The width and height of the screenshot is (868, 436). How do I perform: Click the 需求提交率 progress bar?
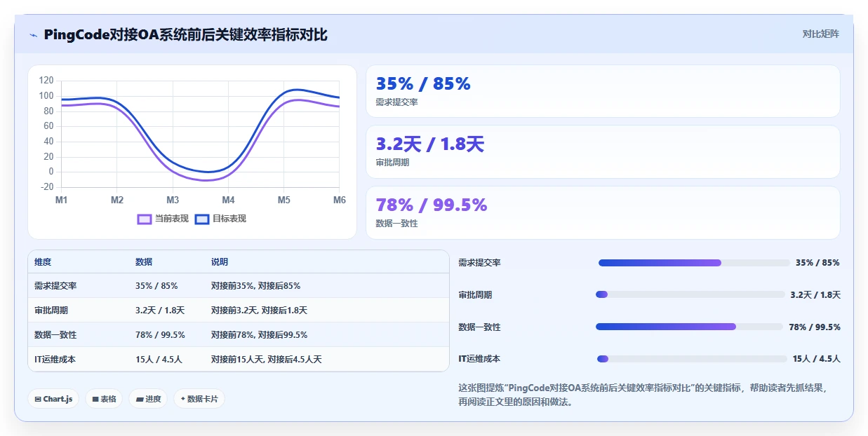coord(693,263)
